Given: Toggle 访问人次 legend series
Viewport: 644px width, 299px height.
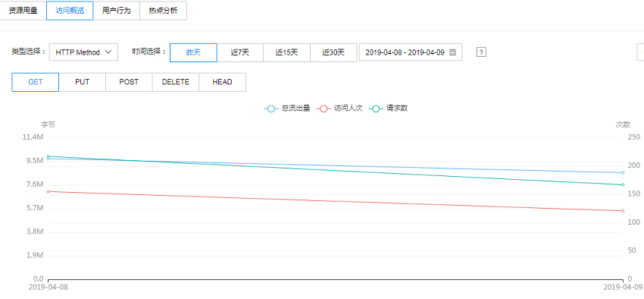Looking at the screenshot, I should pyautogui.click(x=339, y=109).
